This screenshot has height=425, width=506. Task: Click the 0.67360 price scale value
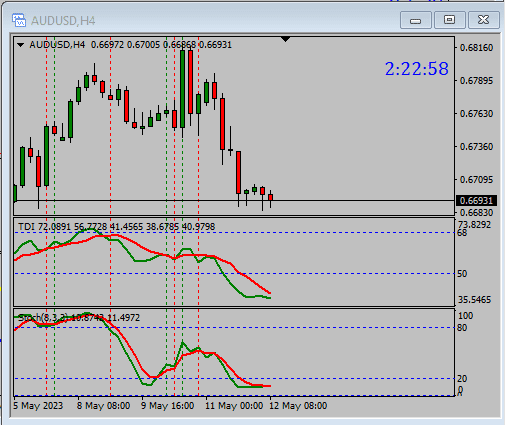coord(476,147)
